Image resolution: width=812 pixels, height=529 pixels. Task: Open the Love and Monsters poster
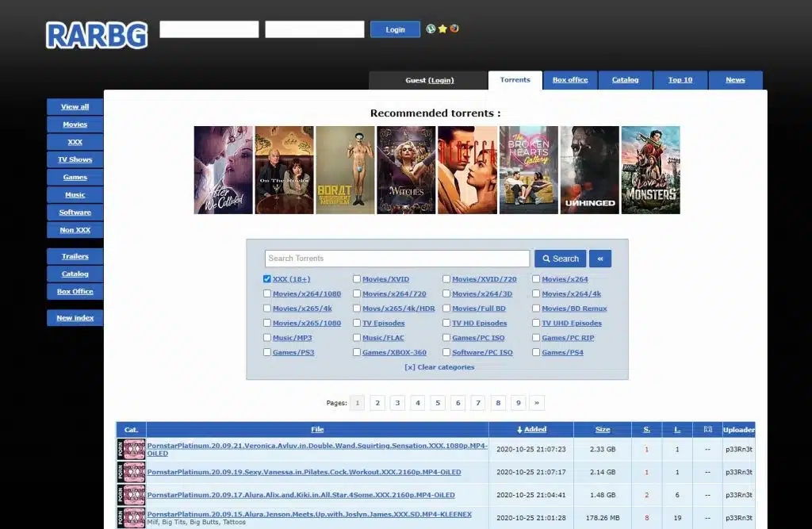click(x=651, y=170)
